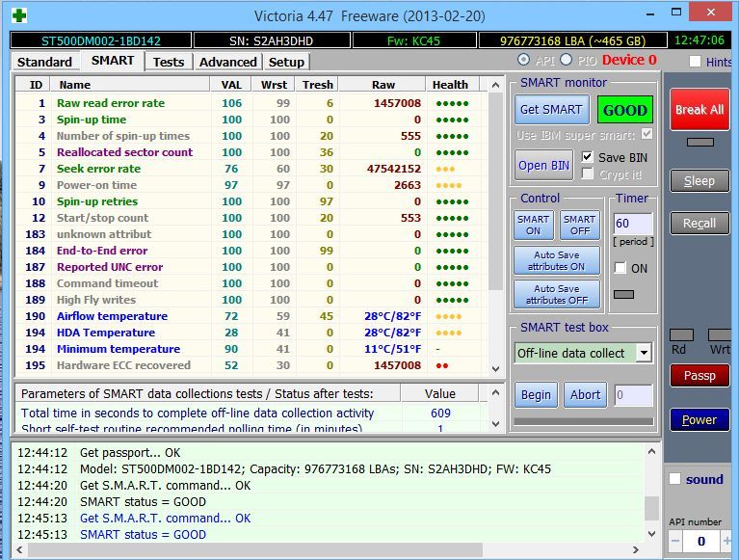739x560 pixels.
Task: Enable the sound checkbox
Action: [x=674, y=479]
